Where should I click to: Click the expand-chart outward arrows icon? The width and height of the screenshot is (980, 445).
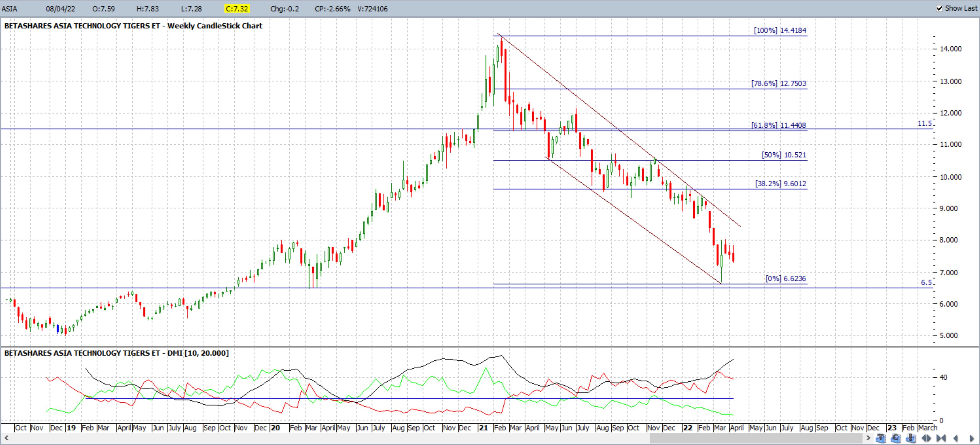(x=926, y=438)
